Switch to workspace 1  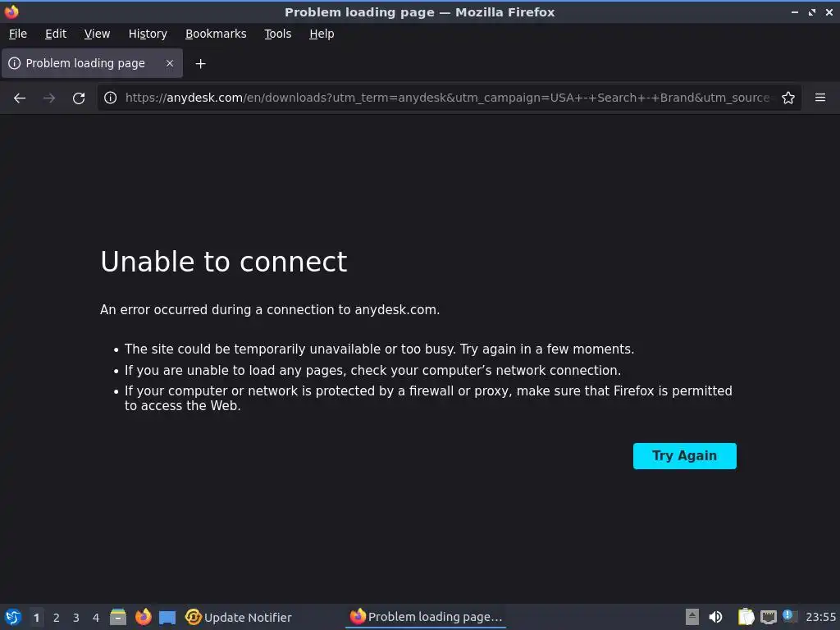click(x=36, y=618)
